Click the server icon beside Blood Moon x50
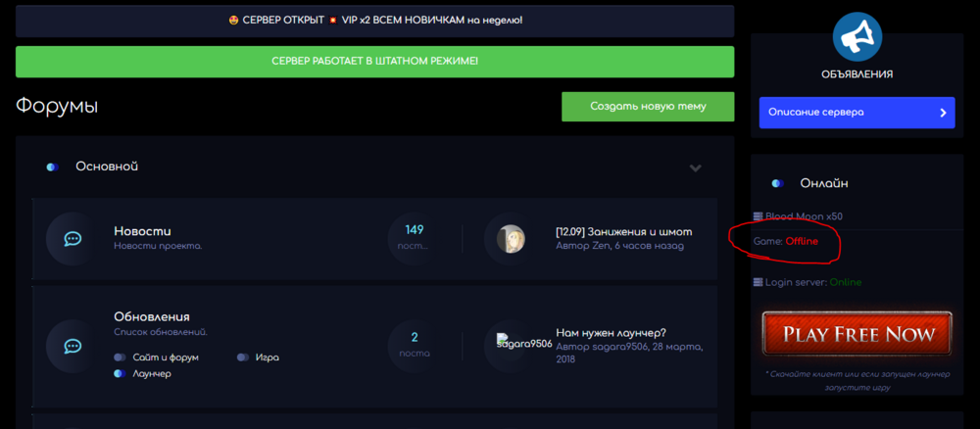 [x=758, y=215]
